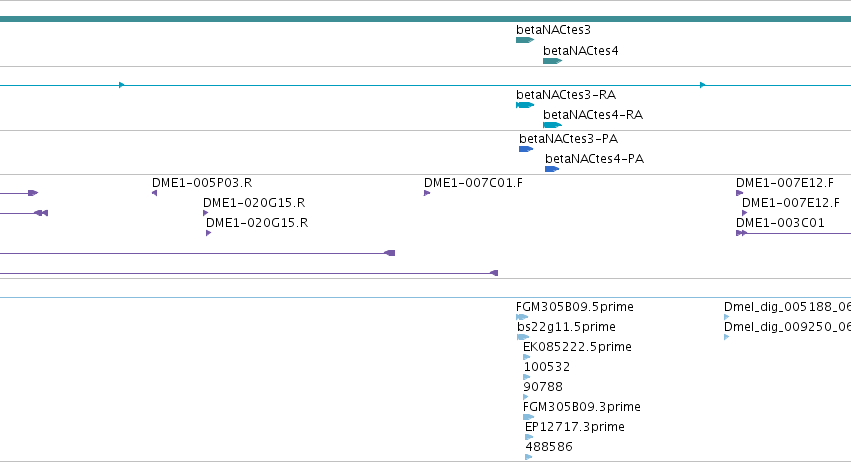Viewport: 851px width, 462px height.
Task: Click the betaNACtes3-RA transcript glyph
Action: point(525,105)
